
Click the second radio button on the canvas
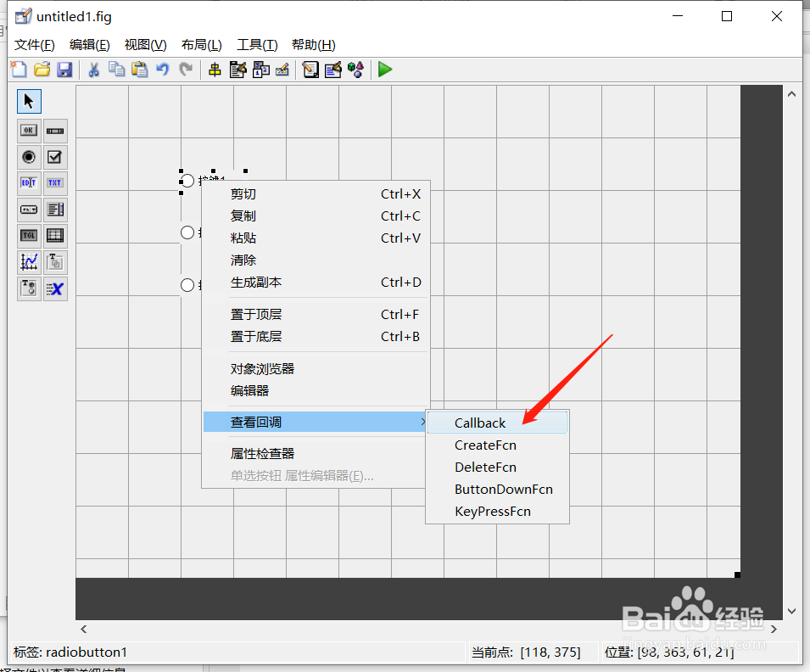point(187,232)
